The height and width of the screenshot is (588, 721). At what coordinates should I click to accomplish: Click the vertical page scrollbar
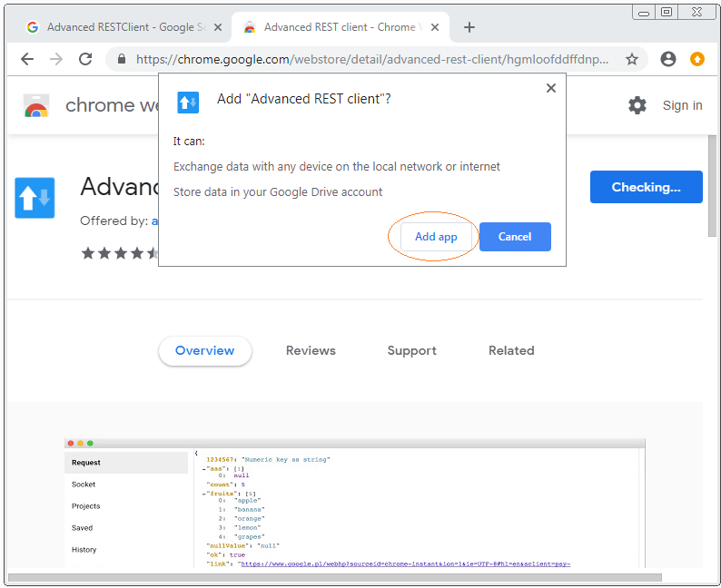point(712,186)
